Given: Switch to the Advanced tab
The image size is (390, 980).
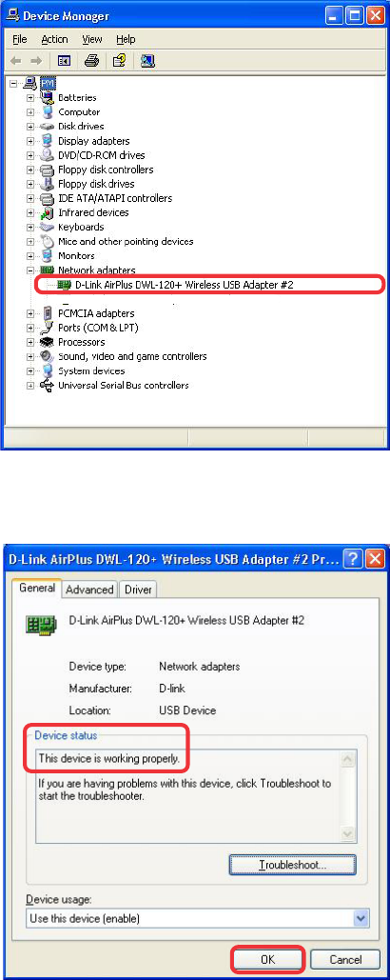Looking at the screenshot, I should pyautogui.click(x=89, y=590).
